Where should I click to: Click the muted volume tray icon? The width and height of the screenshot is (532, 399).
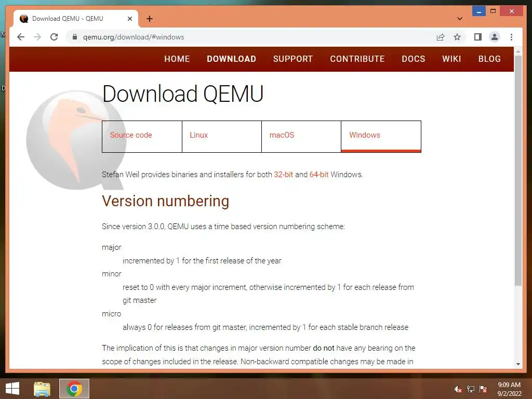pos(458,389)
